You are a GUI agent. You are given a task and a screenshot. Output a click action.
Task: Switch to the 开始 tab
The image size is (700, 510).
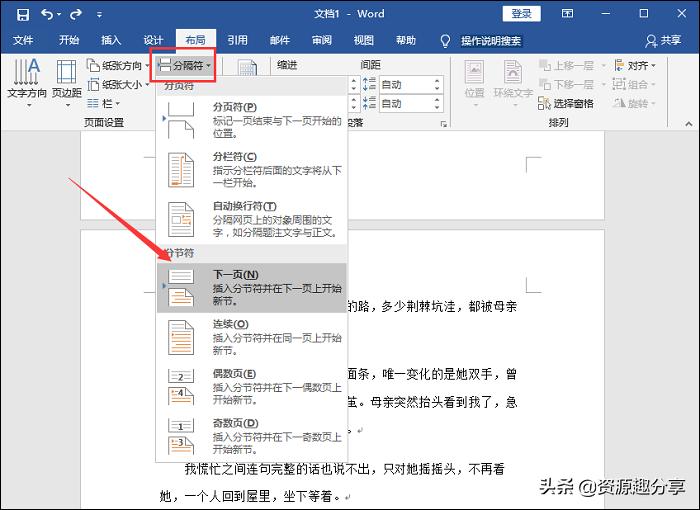coord(69,40)
